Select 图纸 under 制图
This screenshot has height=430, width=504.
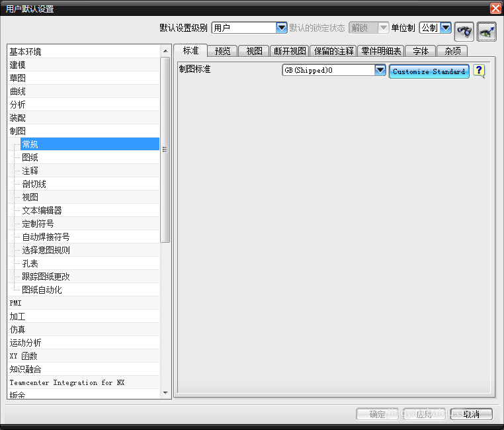(90, 157)
